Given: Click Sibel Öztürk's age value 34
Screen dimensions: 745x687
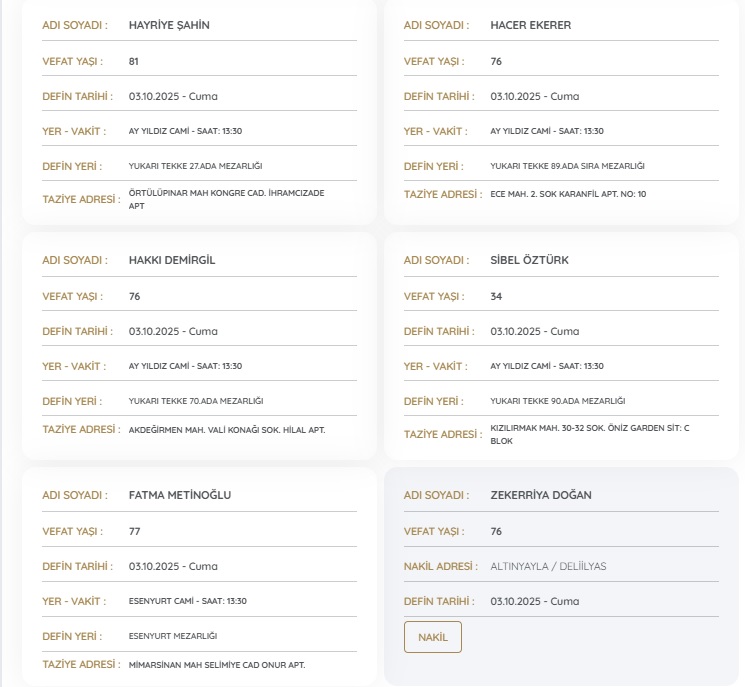Looking at the screenshot, I should point(496,296).
